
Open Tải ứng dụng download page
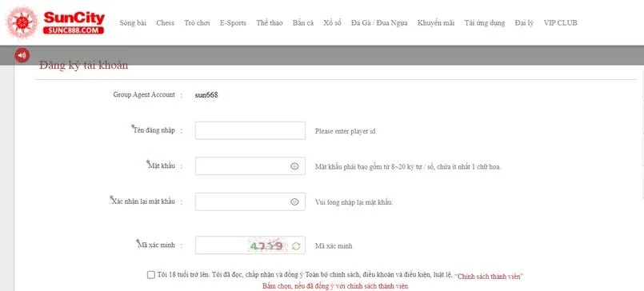pos(485,23)
